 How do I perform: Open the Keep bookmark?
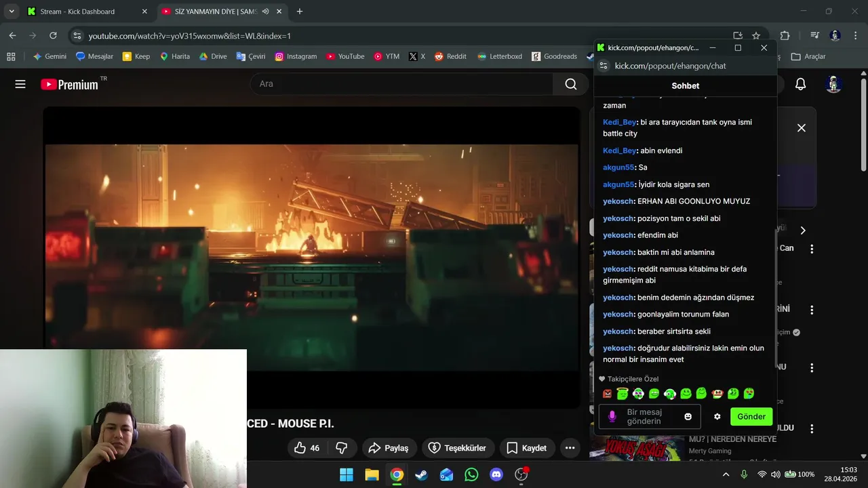(136, 57)
